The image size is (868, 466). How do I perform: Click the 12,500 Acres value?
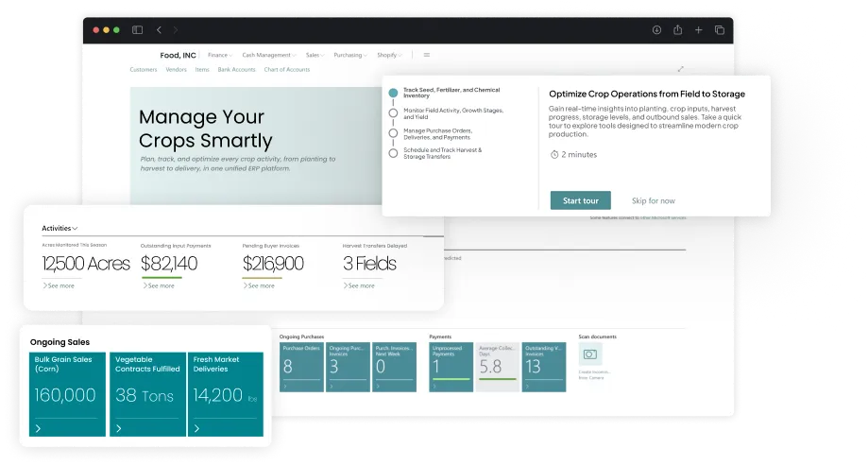pos(86,264)
